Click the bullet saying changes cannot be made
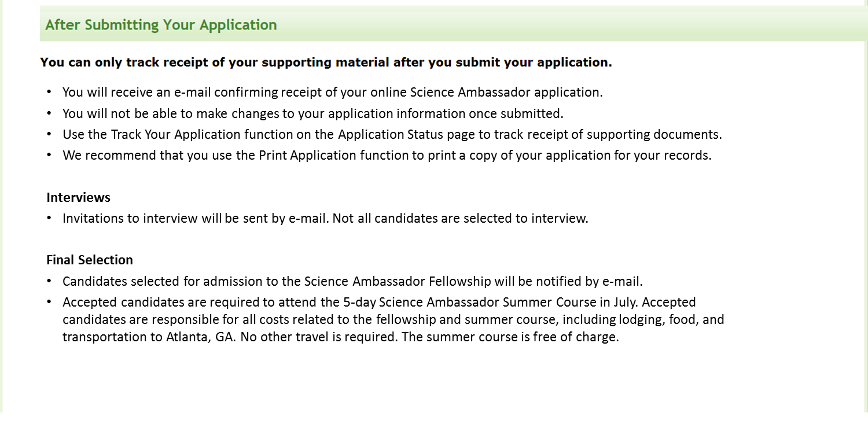The image size is (868, 435). tap(312, 113)
